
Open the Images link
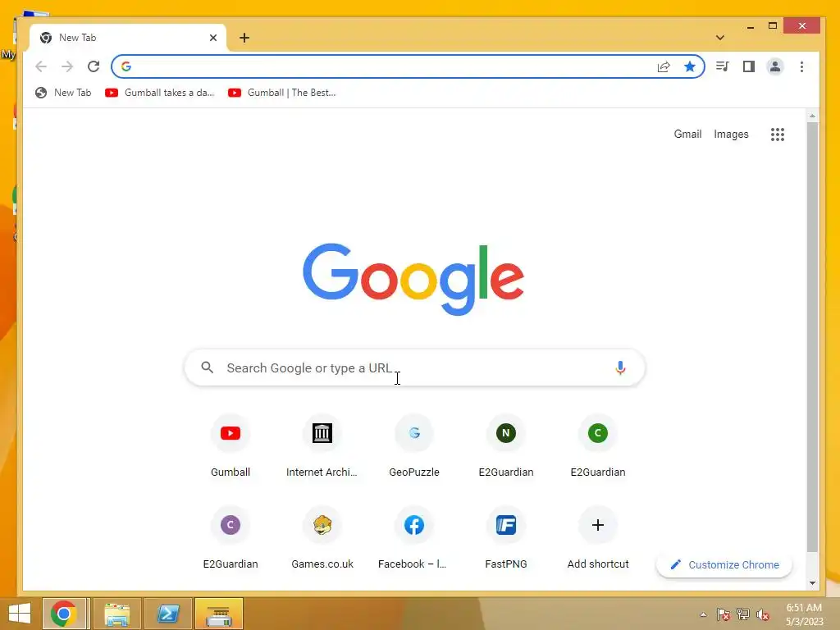pyautogui.click(x=731, y=134)
